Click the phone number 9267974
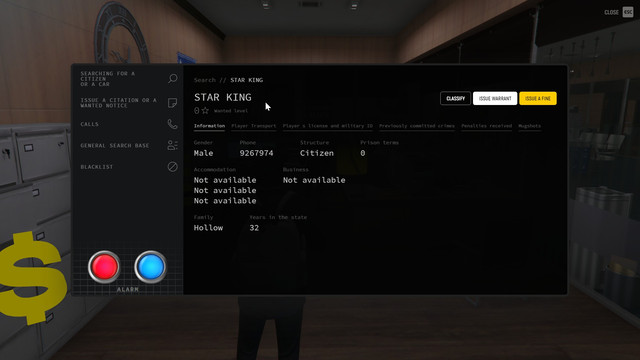Viewport: 640px width, 360px height. 256,153
